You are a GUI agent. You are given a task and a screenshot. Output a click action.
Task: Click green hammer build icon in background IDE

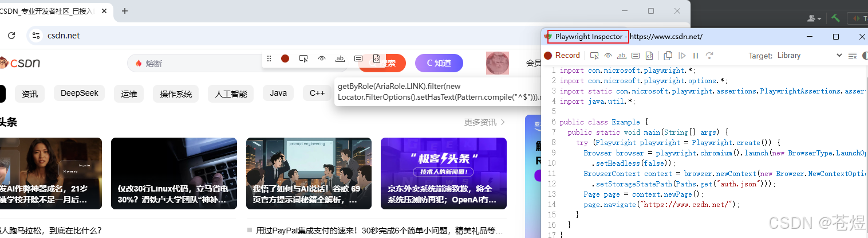(x=835, y=18)
